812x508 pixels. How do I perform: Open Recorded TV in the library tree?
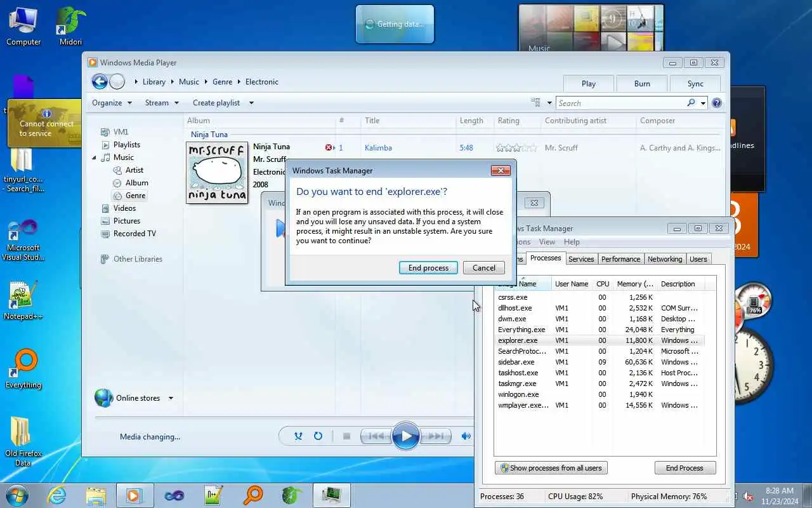[134, 234]
